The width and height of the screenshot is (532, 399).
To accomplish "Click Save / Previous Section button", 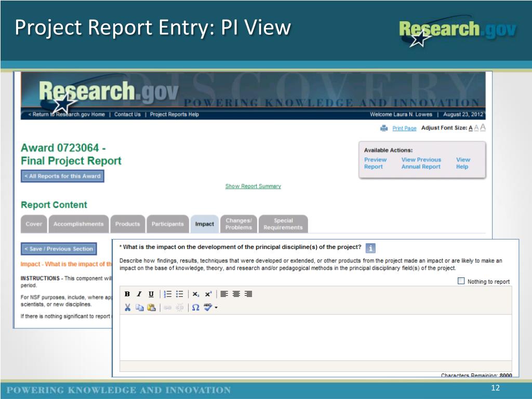I will tap(59, 249).
